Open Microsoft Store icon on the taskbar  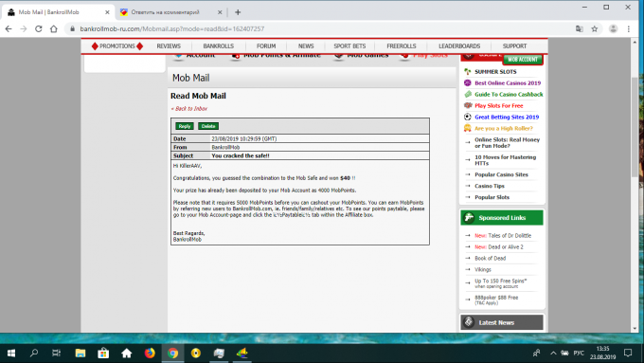point(103,353)
